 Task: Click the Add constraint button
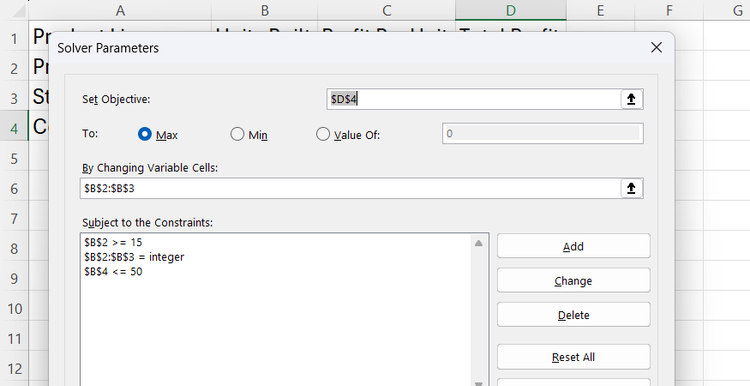pyautogui.click(x=574, y=246)
